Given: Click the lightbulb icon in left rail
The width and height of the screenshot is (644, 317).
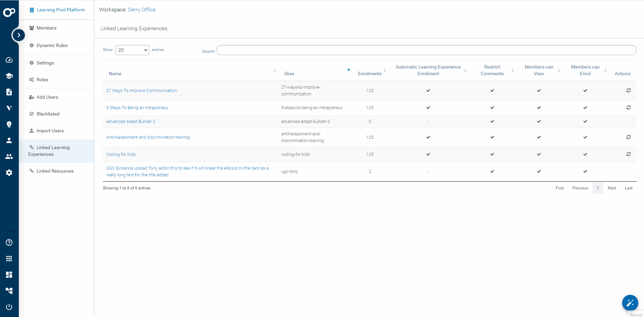Looking at the screenshot, I should click(x=9, y=124).
